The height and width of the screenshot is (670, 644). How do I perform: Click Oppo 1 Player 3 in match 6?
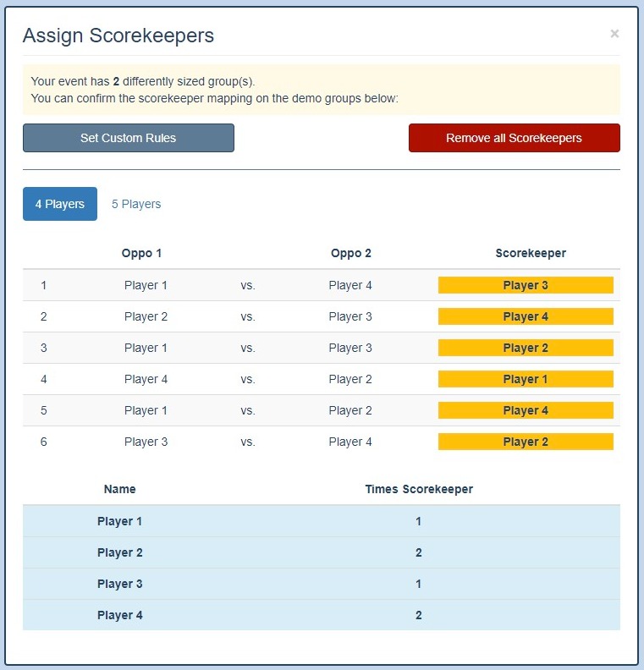click(146, 442)
